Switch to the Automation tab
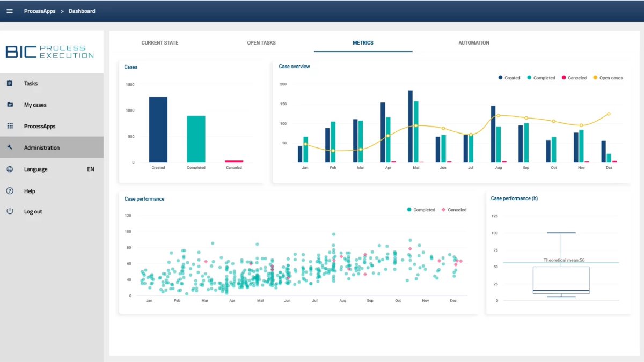The height and width of the screenshot is (362, 644). (x=474, y=43)
